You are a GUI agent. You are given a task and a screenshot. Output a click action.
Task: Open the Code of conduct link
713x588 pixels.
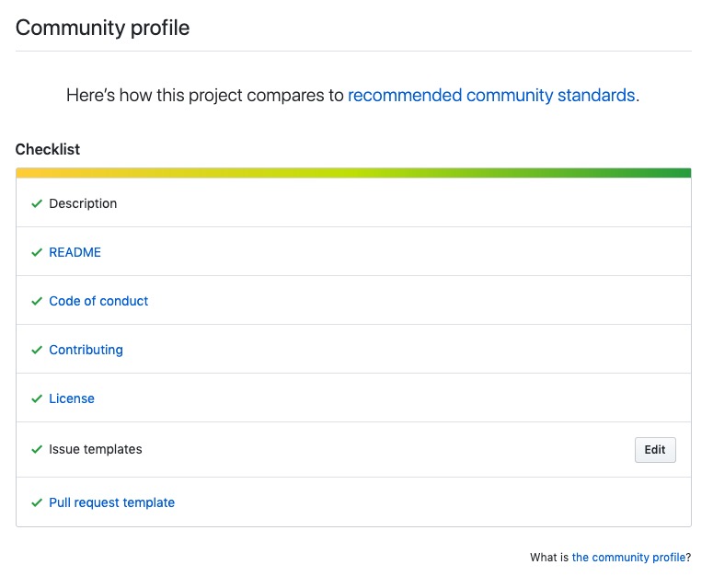tap(98, 301)
